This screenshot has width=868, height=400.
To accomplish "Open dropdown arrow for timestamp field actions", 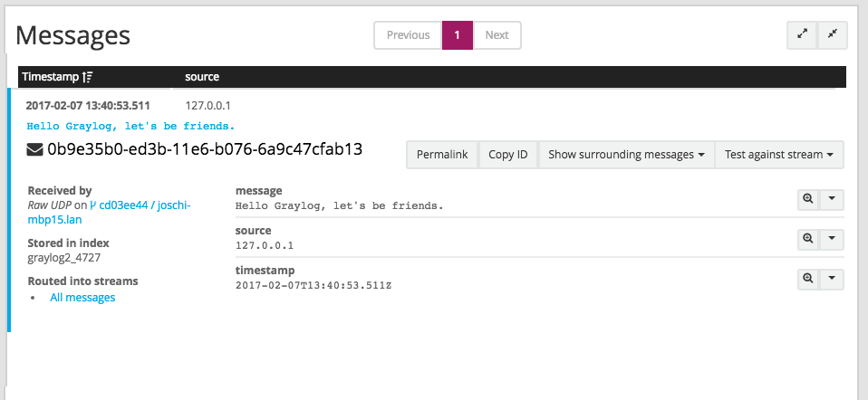I will pyautogui.click(x=832, y=279).
